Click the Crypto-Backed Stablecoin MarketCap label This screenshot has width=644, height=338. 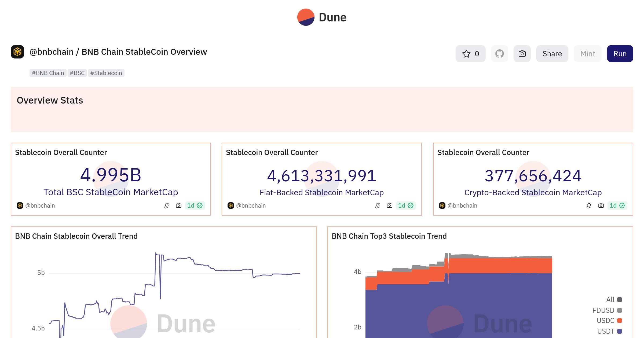pyautogui.click(x=533, y=193)
